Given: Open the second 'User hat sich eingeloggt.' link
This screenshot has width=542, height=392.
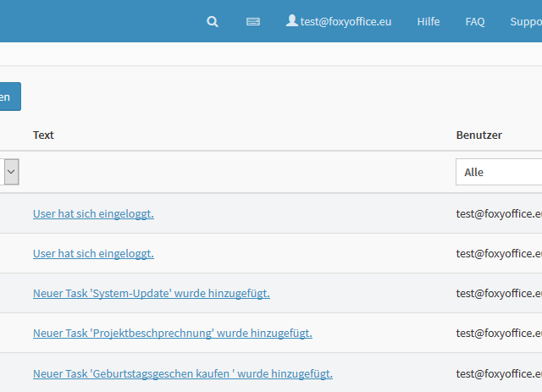Looking at the screenshot, I should pos(93,253).
